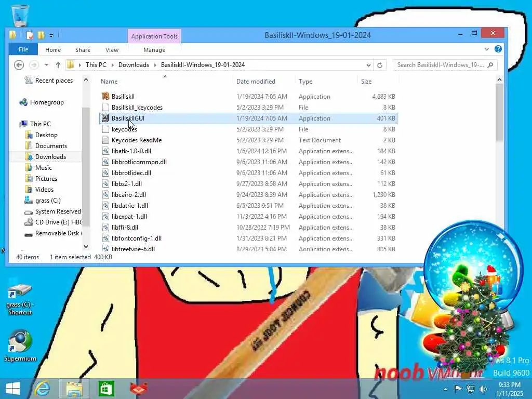This screenshot has height=399, width=532.
Task: Click the New folder quick access icon
Action: pyautogui.click(x=41, y=35)
